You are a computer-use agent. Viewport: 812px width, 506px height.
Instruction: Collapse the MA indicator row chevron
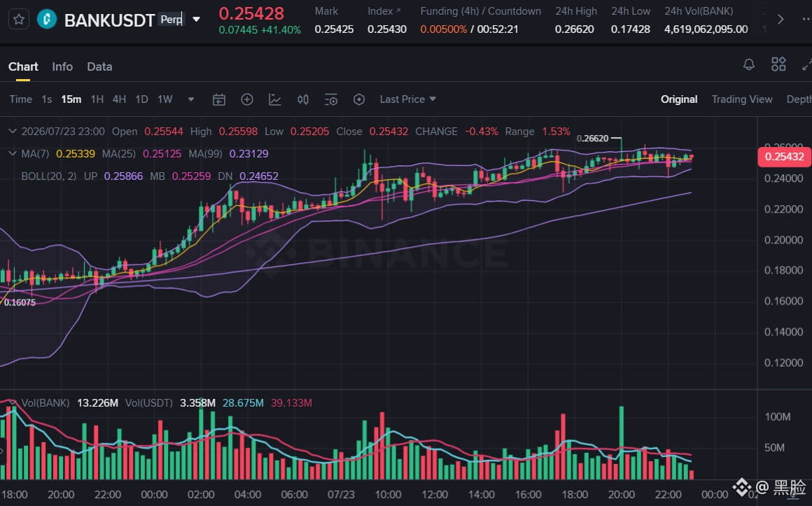pos(13,154)
